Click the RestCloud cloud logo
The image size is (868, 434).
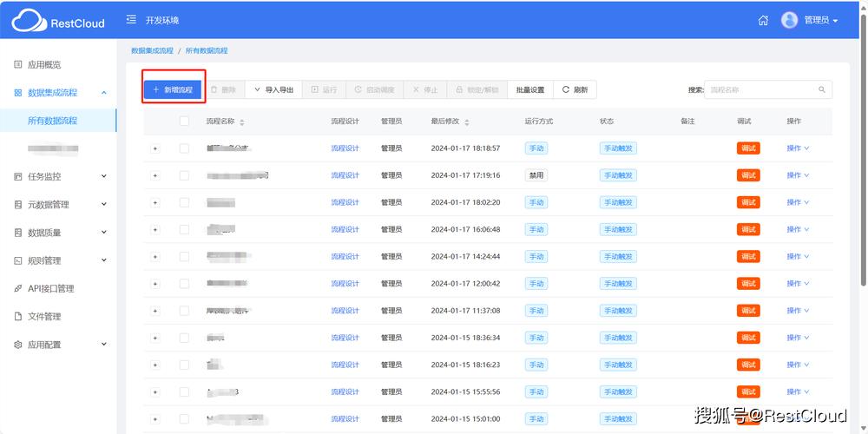(x=29, y=19)
